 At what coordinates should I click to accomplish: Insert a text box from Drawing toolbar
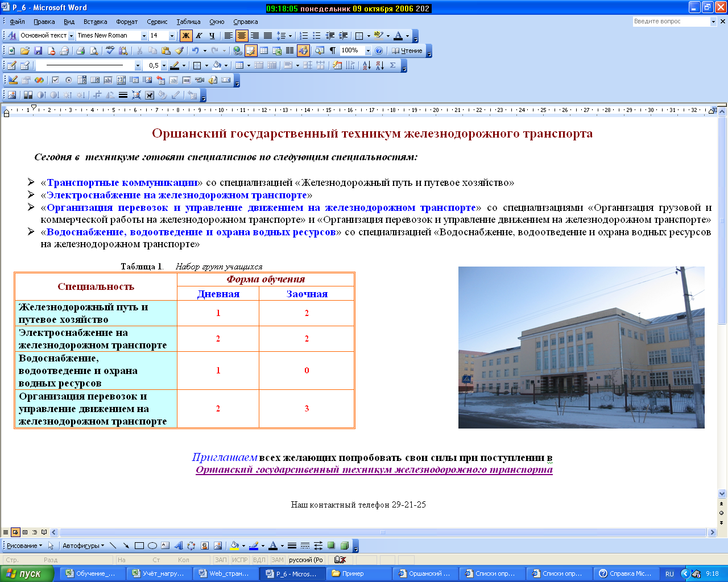coord(165,546)
